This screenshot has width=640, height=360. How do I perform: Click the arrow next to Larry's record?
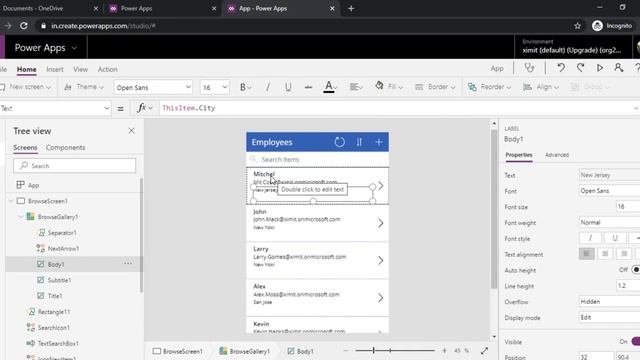pyautogui.click(x=380, y=260)
